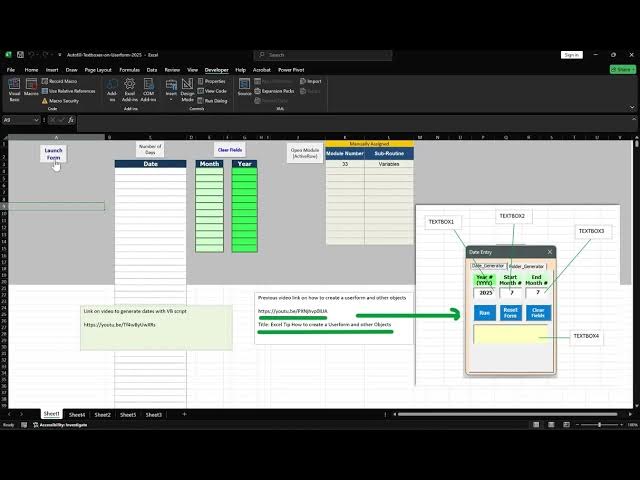Viewport: 640px width, 480px height.
Task: Click the 100% zoom level text
Action: (x=633, y=425)
